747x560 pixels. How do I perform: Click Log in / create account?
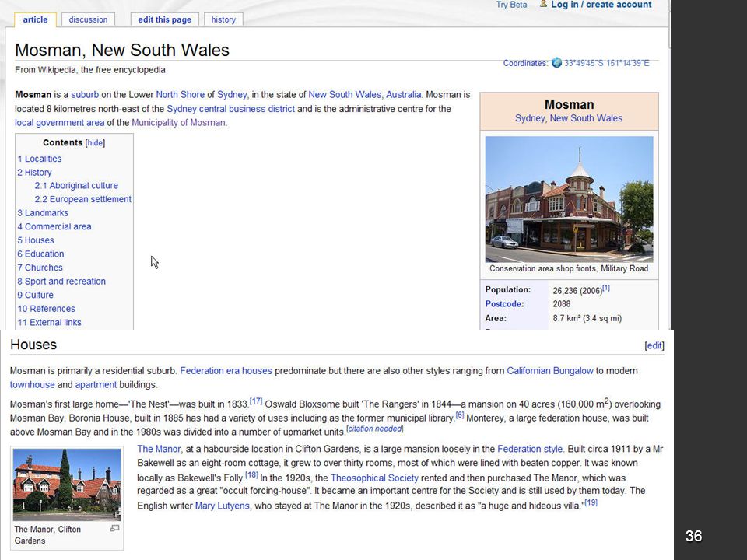(601, 5)
